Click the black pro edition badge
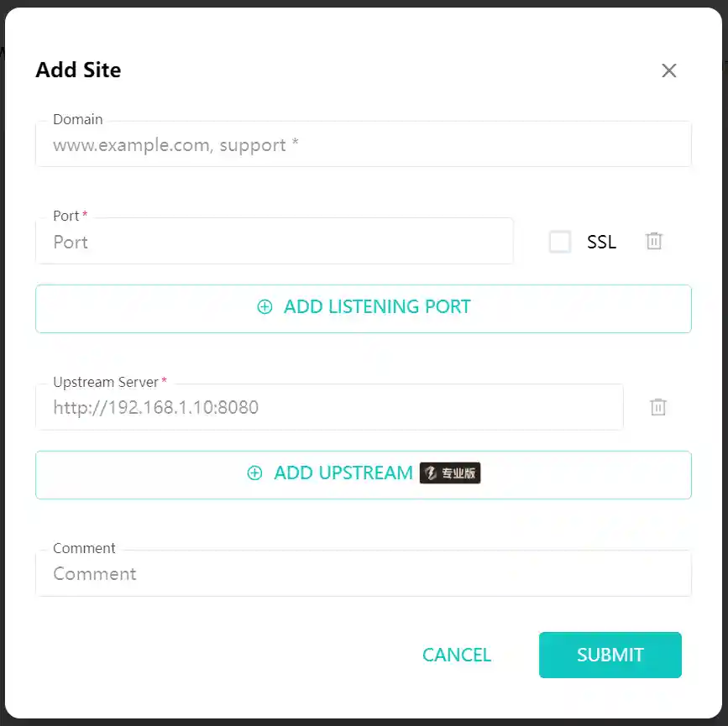 tap(450, 473)
